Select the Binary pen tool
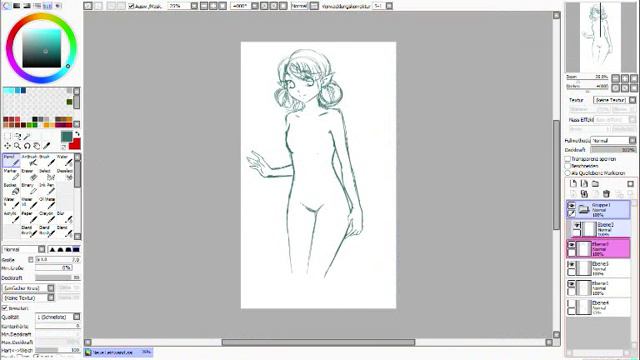This screenshot has width=640, height=360. 29,189
